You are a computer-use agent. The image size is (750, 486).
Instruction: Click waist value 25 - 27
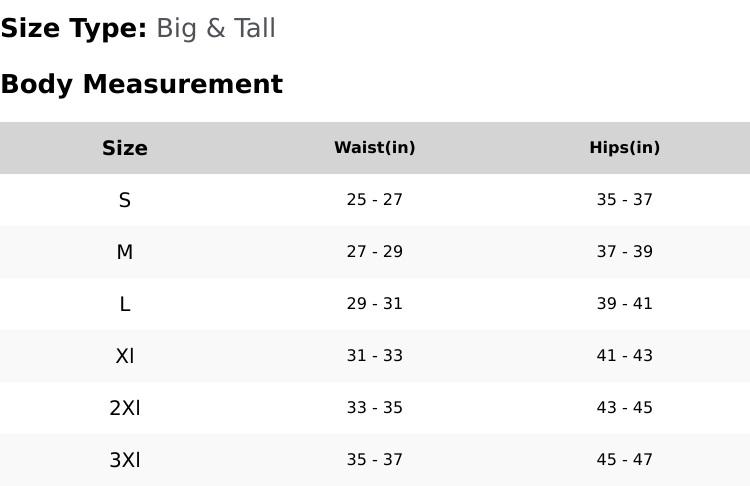(x=375, y=200)
